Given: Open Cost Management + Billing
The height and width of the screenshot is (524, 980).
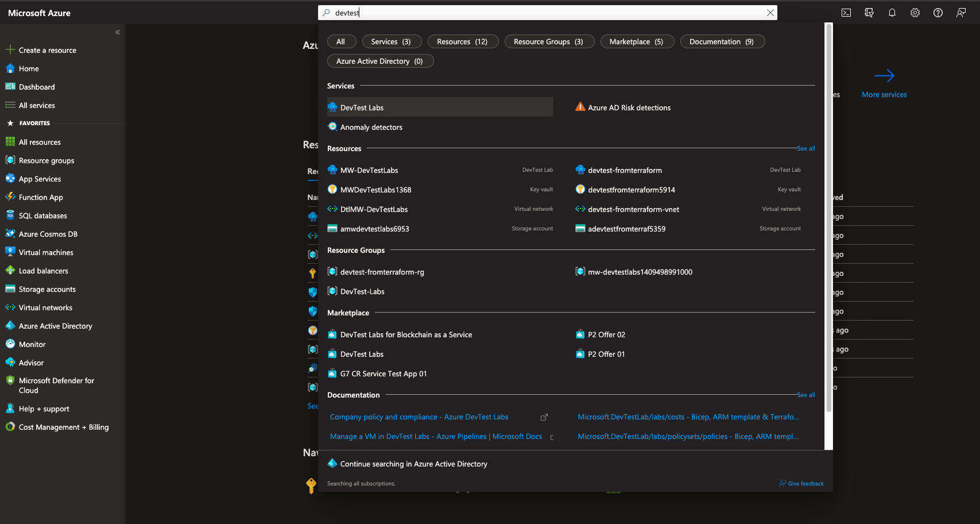Looking at the screenshot, I should click(x=64, y=427).
